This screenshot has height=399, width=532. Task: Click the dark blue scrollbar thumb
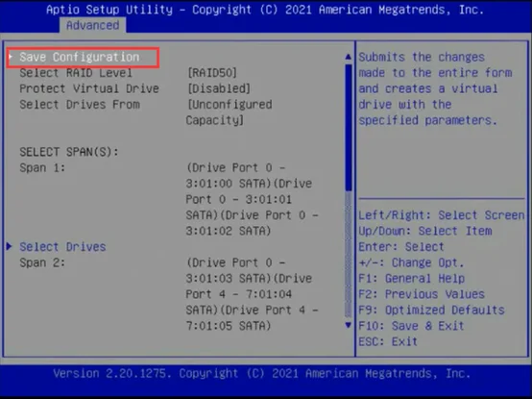tap(349, 127)
